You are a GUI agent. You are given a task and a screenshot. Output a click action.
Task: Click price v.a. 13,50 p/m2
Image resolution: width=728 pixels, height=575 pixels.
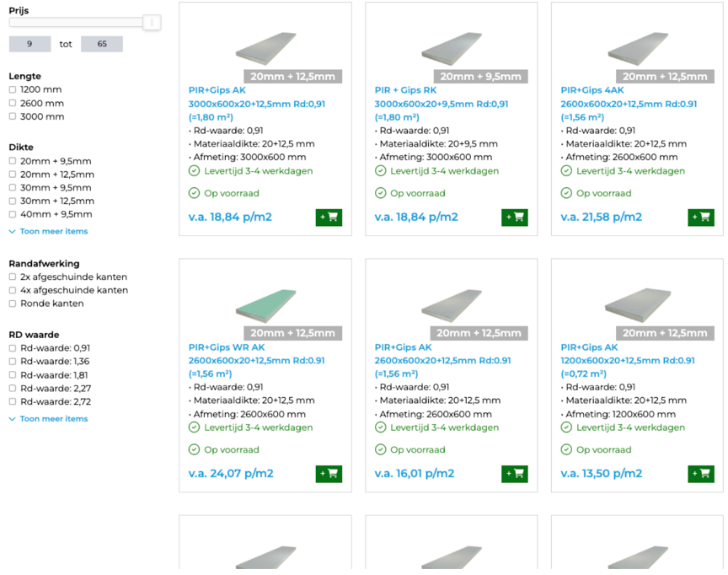(x=602, y=474)
